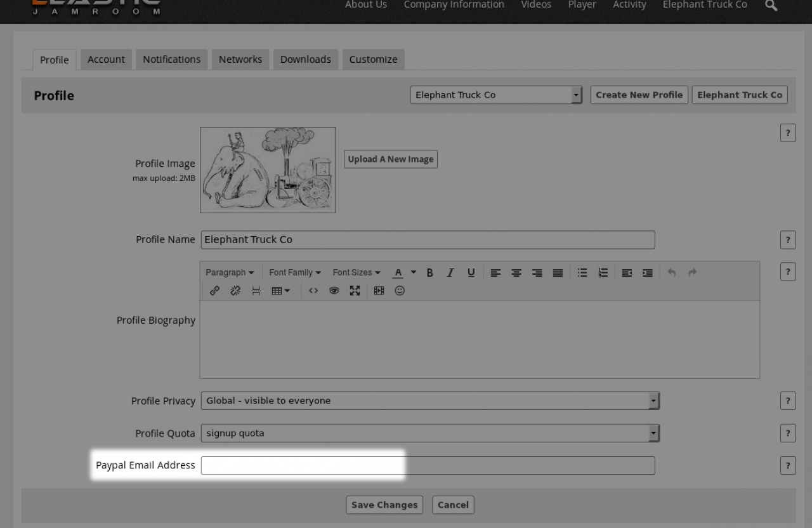This screenshot has height=528, width=812.
Task: Expand the Font Family dropdown
Action: (x=294, y=272)
